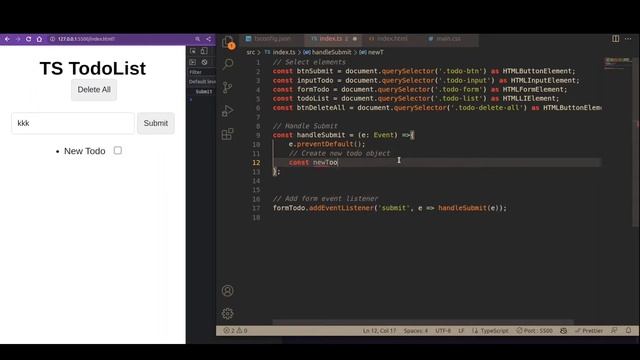Reload the browser page
640x360 pixels.
pyautogui.click(x=29, y=39)
